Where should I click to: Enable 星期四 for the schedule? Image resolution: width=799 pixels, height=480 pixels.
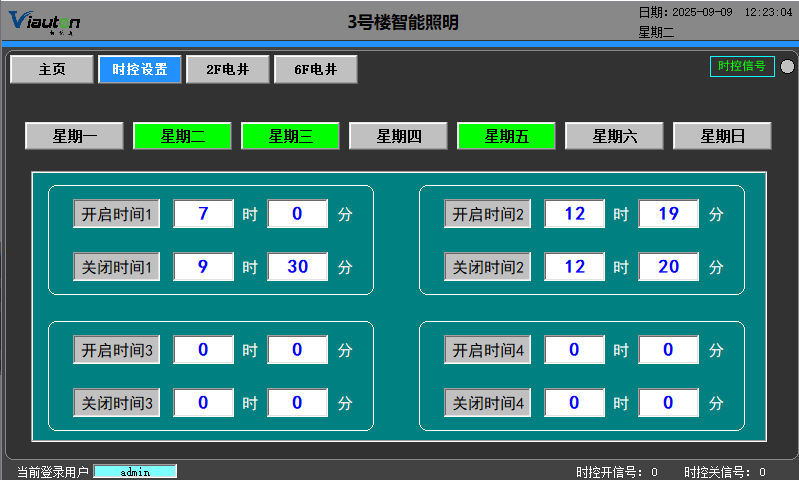pos(398,136)
